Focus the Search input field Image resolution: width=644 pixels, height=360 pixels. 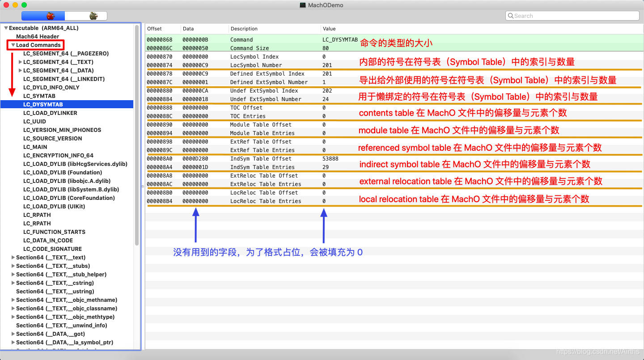(572, 16)
